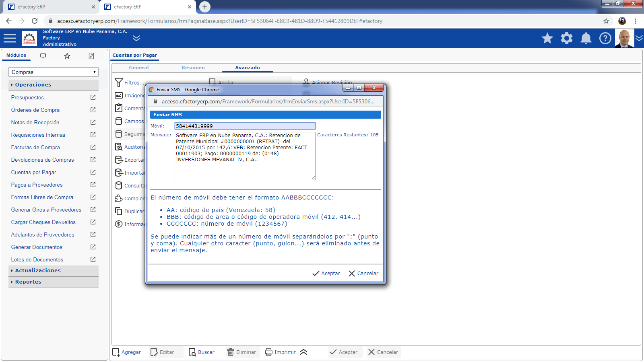Expand company info double chevron
Image resolution: width=644 pixels, height=362 pixels.
tap(136, 38)
